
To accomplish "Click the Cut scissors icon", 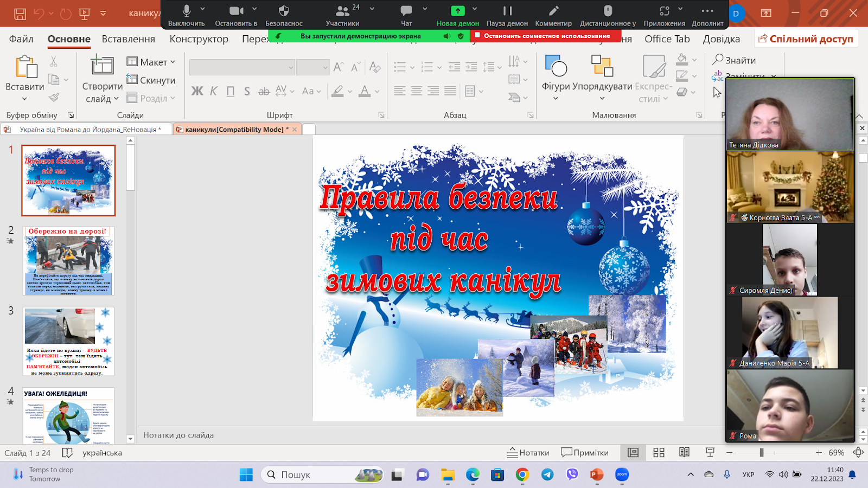I will pyautogui.click(x=53, y=61).
